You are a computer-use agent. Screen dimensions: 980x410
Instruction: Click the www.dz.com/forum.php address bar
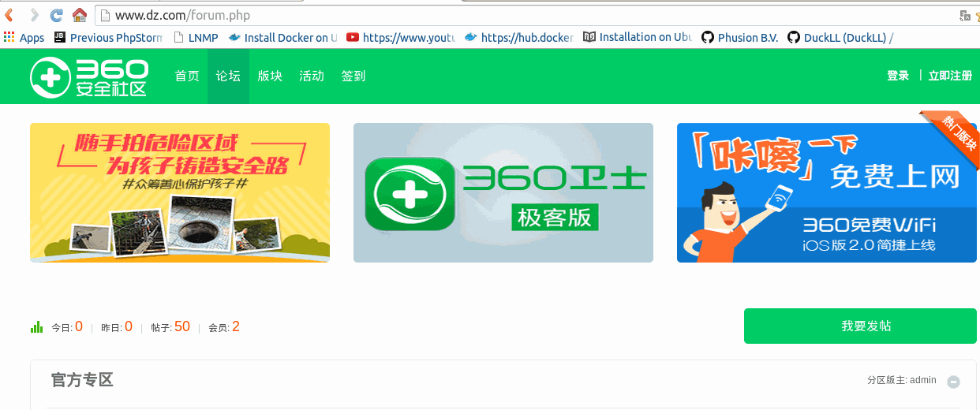(525, 15)
